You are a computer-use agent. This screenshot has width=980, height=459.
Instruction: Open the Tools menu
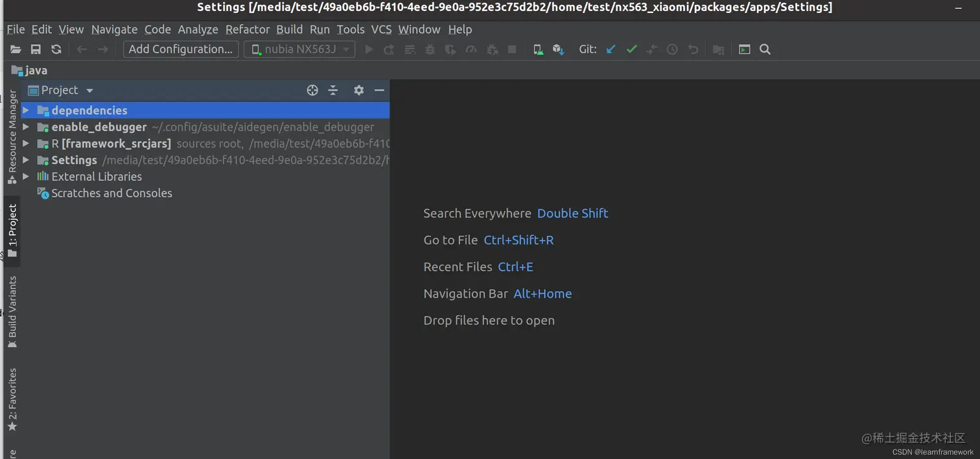pyautogui.click(x=351, y=29)
